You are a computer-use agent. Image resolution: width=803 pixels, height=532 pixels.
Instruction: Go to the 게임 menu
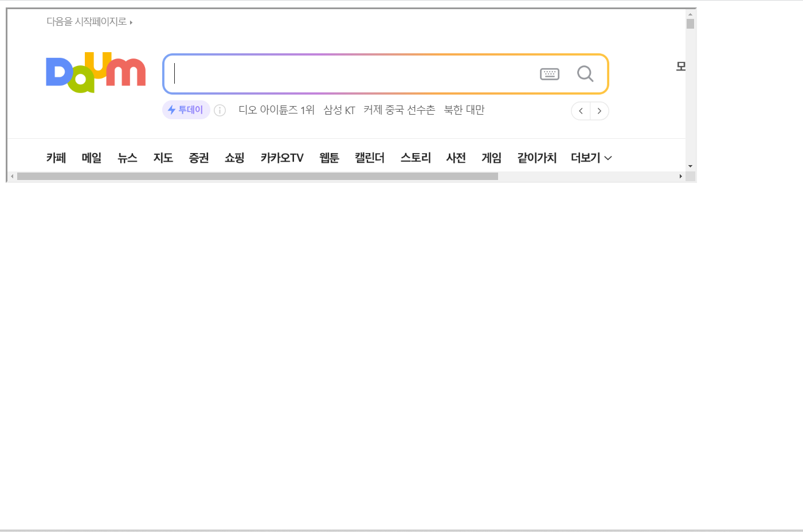pyautogui.click(x=492, y=158)
